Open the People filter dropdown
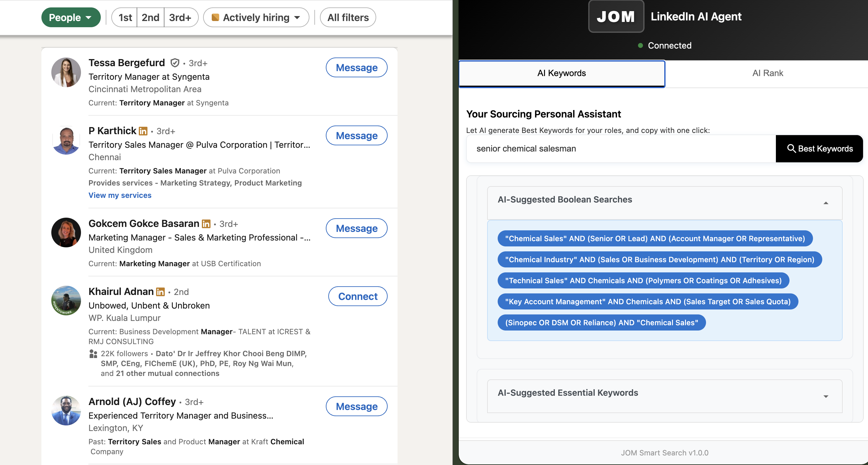 point(71,18)
